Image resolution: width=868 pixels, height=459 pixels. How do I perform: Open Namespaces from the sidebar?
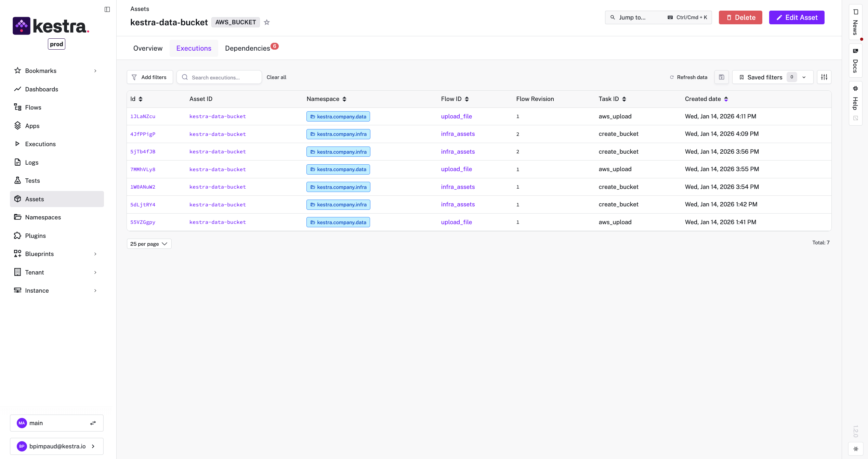pyautogui.click(x=57, y=217)
